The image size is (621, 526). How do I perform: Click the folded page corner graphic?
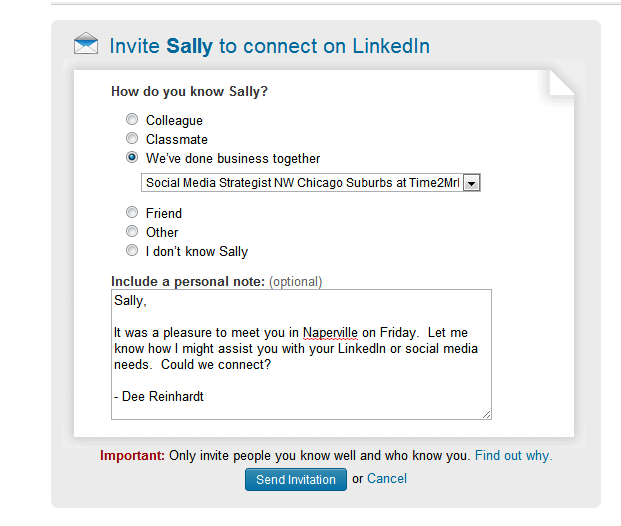[562, 83]
